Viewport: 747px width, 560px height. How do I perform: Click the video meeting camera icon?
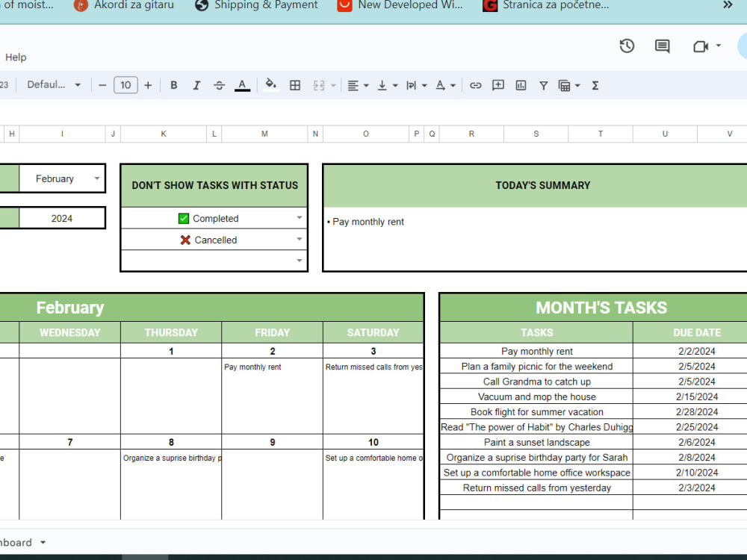click(x=701, y=46)
